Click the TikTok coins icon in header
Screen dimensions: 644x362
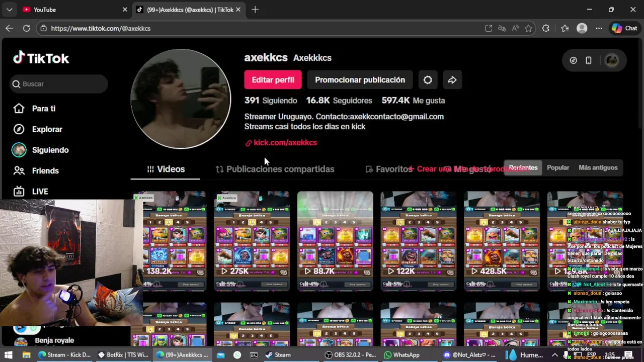tap(573, 60)
